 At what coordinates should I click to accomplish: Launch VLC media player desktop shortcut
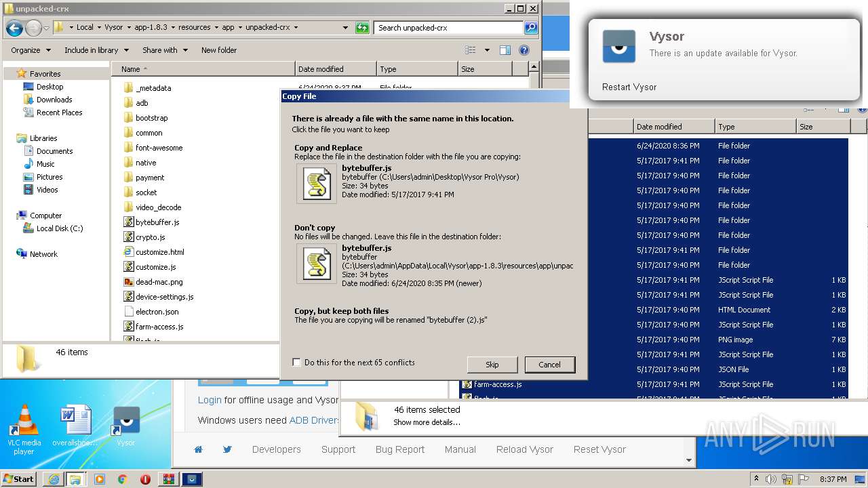coord(24,430)
